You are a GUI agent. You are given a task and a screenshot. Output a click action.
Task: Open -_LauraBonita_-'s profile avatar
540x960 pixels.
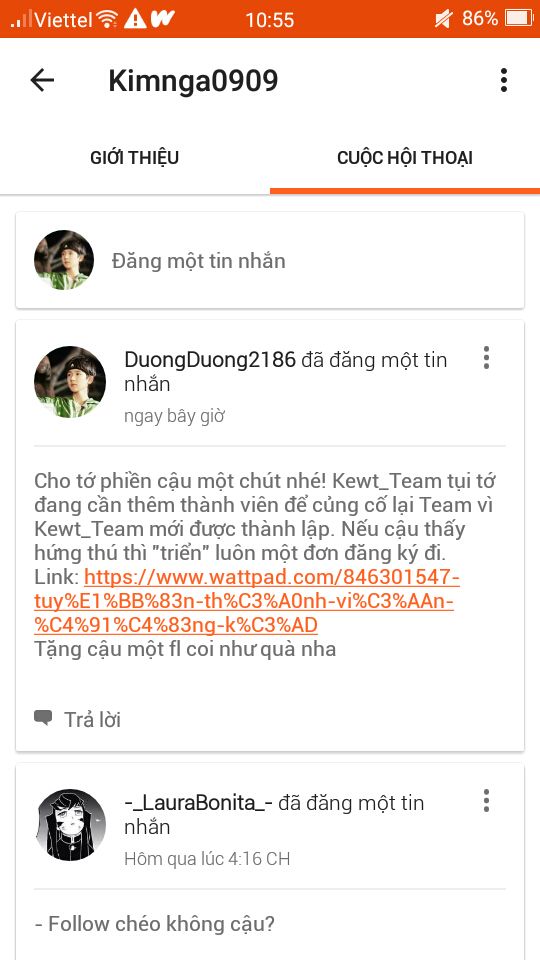(x=70, y=825)
